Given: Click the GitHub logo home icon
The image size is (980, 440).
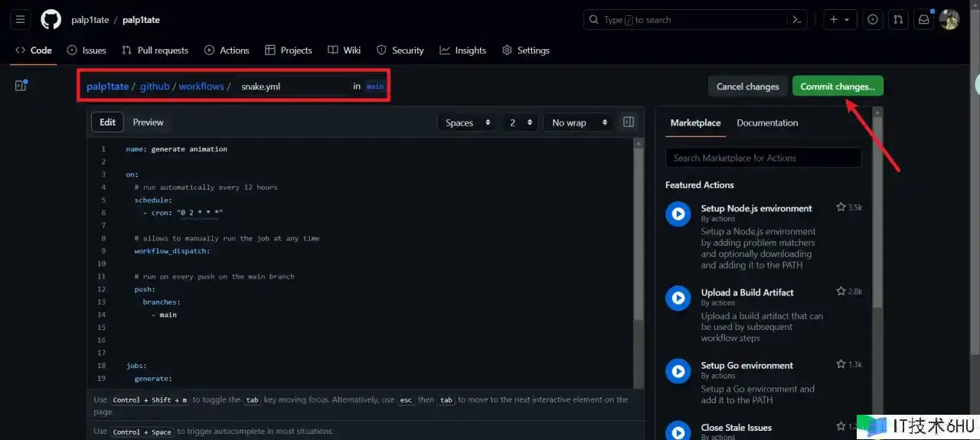Looking at the screenshot, I should click(51, 20).
